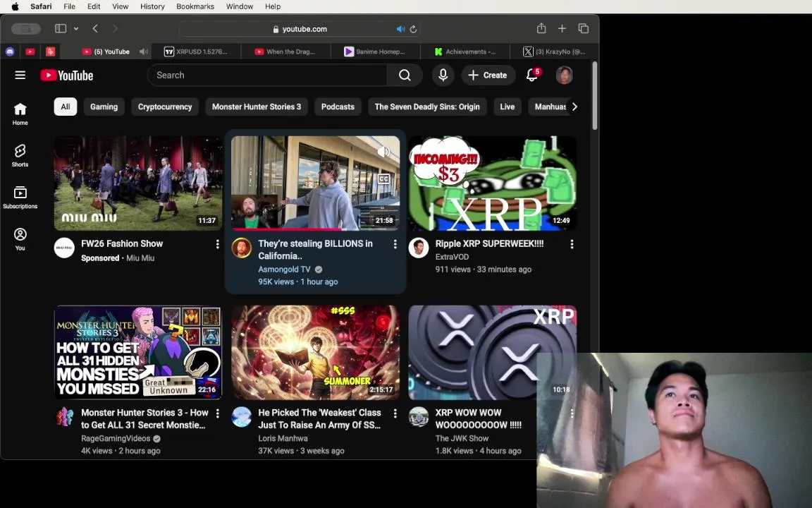Image resolution: width=812 pixels, height=508 pixels.
Task: Open more options for Asmongold video
Action: click(395, 243)
